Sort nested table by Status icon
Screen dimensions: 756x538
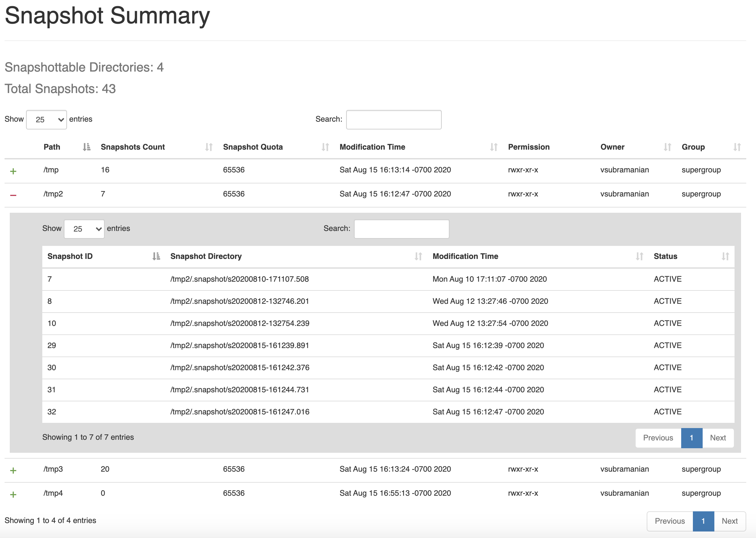725,256
